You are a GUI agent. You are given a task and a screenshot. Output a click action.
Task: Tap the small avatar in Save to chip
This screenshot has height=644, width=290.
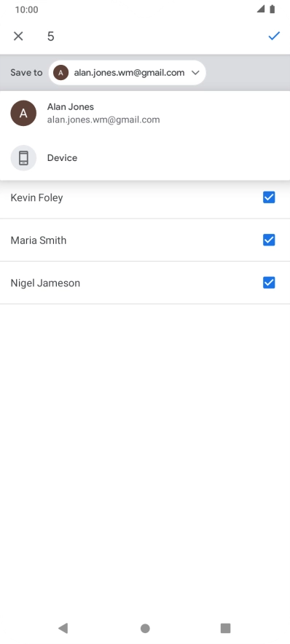tap(60, 73)
